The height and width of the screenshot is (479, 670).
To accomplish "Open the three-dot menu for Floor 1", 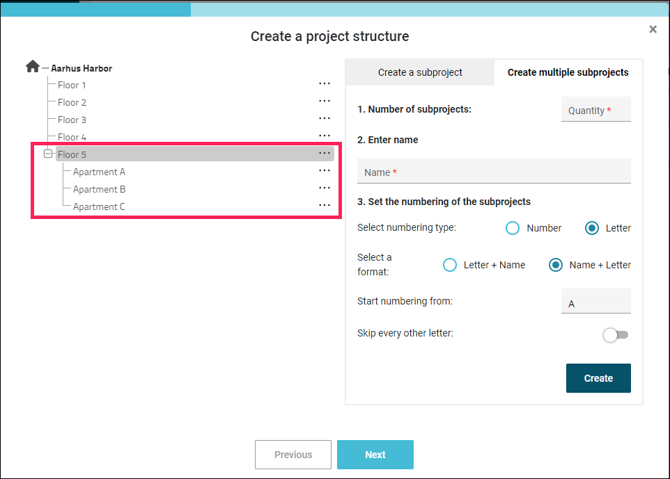I will (x=324, y=85).
